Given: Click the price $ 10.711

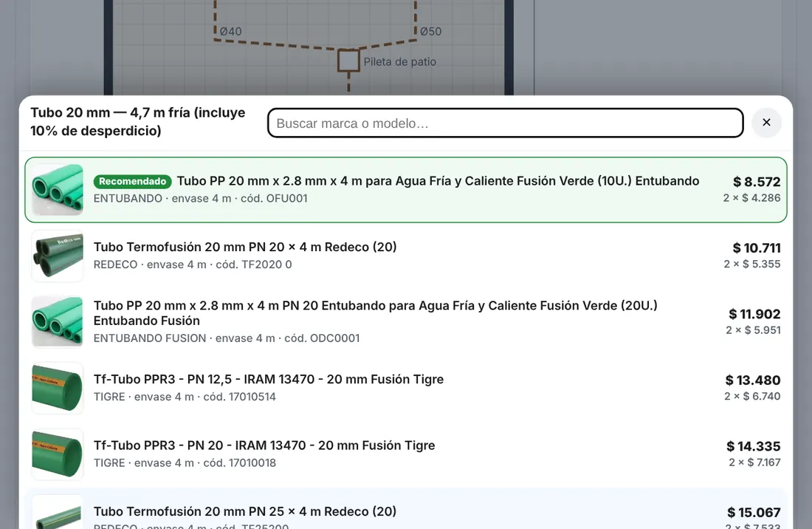Looking at the screenshot, I should click(x=757, y=248).
